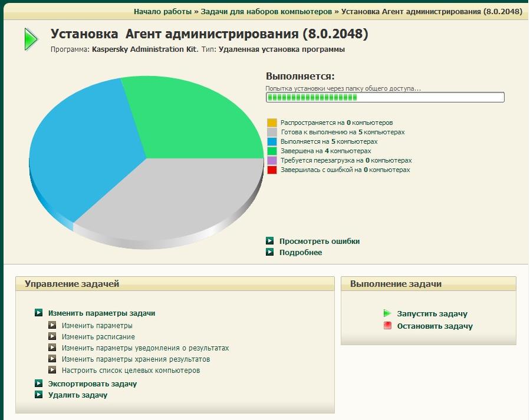Click green Завершена legend swatch
Screen dimensions: 530x420
272,151
